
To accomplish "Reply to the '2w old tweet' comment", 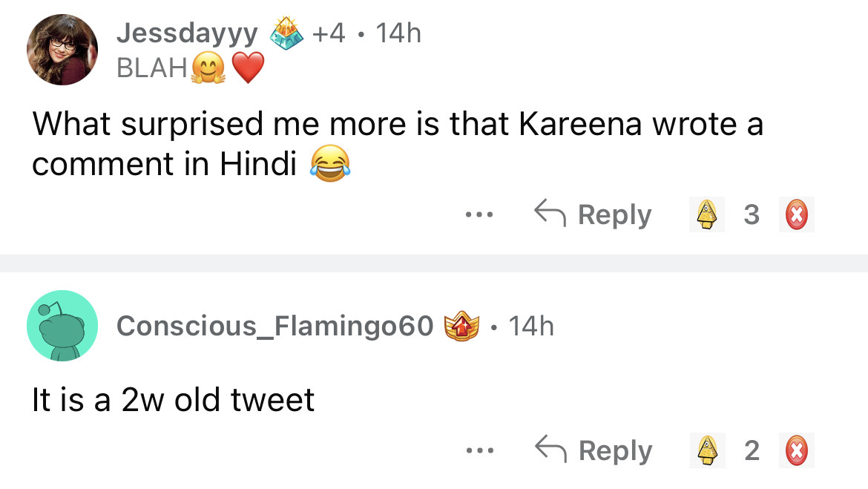I will 594,450.
